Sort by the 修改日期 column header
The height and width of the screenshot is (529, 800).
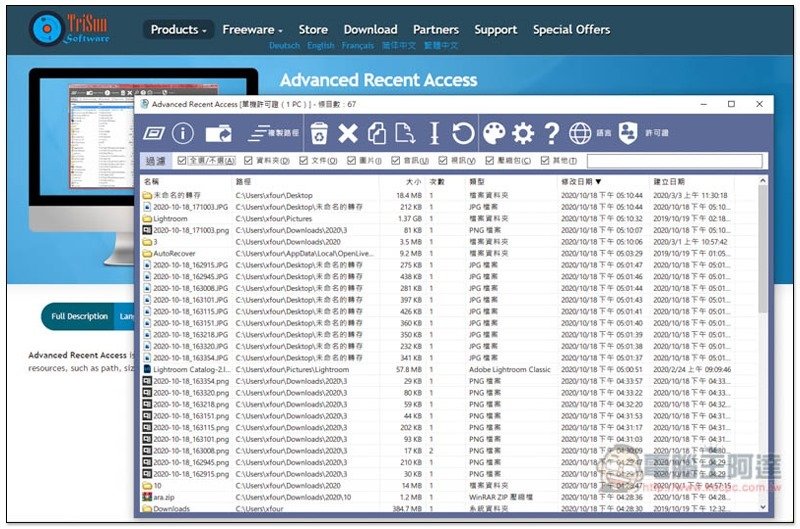click(x=582, y=182)
